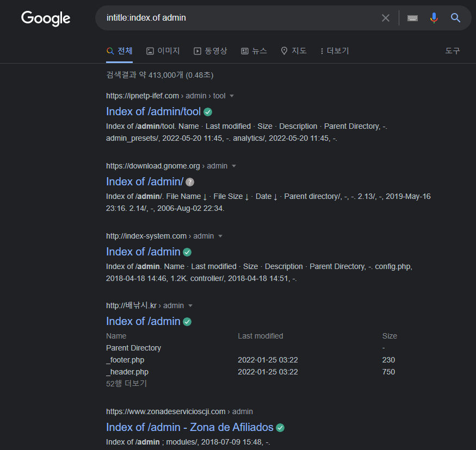Open the Index of /admin/ gnome result
This screenshot has height=450, width=476.
click(x=145, y=182)
